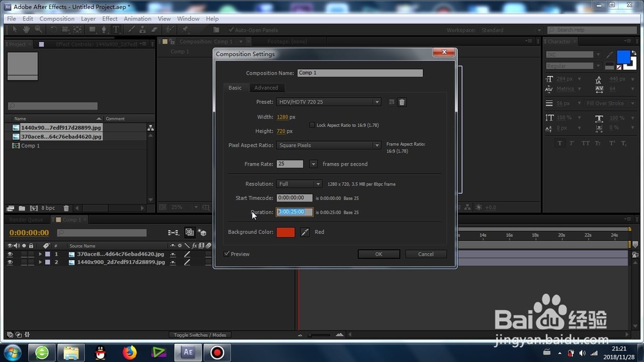Create a new composition from Project panel
Image resolution: width=644 pixels, height=362 pixels.
[33, 208]
